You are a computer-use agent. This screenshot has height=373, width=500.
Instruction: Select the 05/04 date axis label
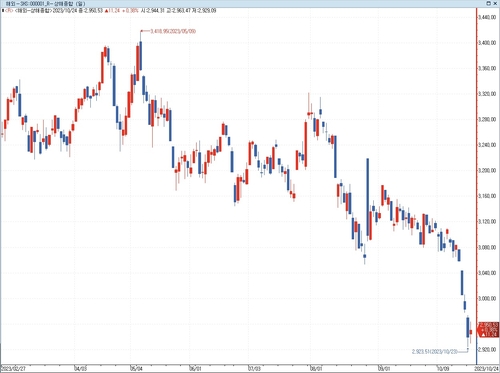tap(136, 369)
